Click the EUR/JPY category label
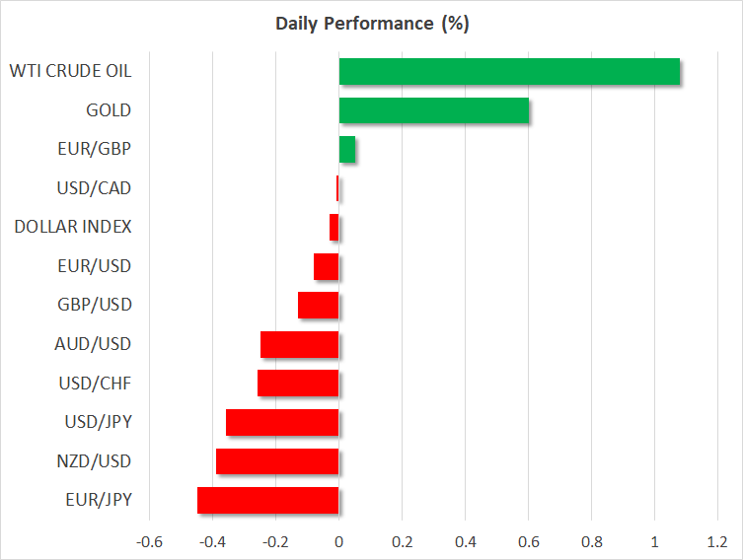The height and width of the screenshot is (560, 743). pos(99,500)
